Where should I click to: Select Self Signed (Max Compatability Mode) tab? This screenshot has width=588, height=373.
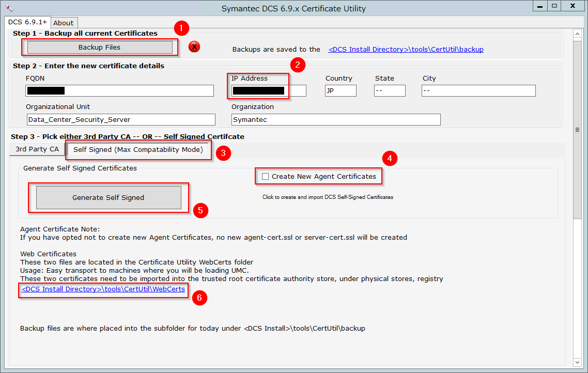click(x=138, y=150)
